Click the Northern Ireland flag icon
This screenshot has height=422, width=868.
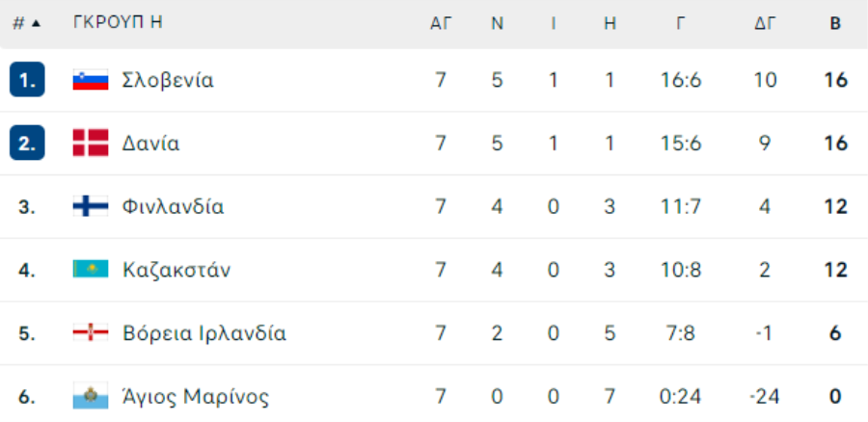[x=91, y=333]
